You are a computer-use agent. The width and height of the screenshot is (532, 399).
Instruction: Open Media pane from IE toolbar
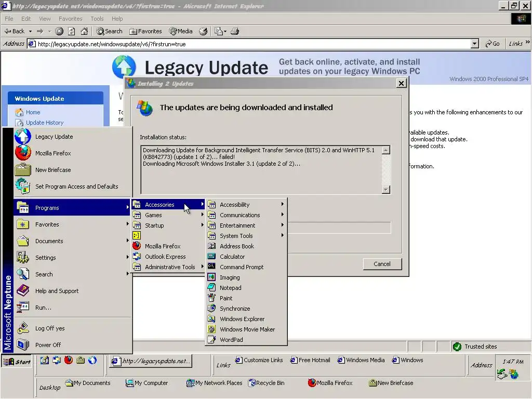tap(181, 31)
